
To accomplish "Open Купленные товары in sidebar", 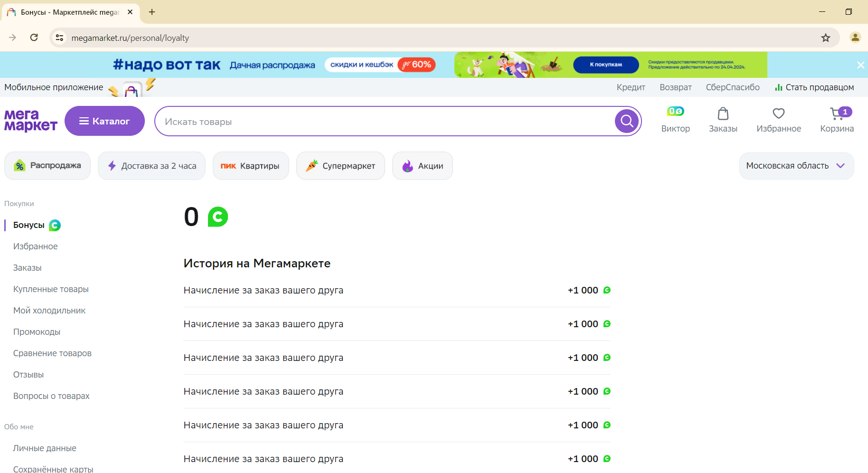I will point(51,289).
